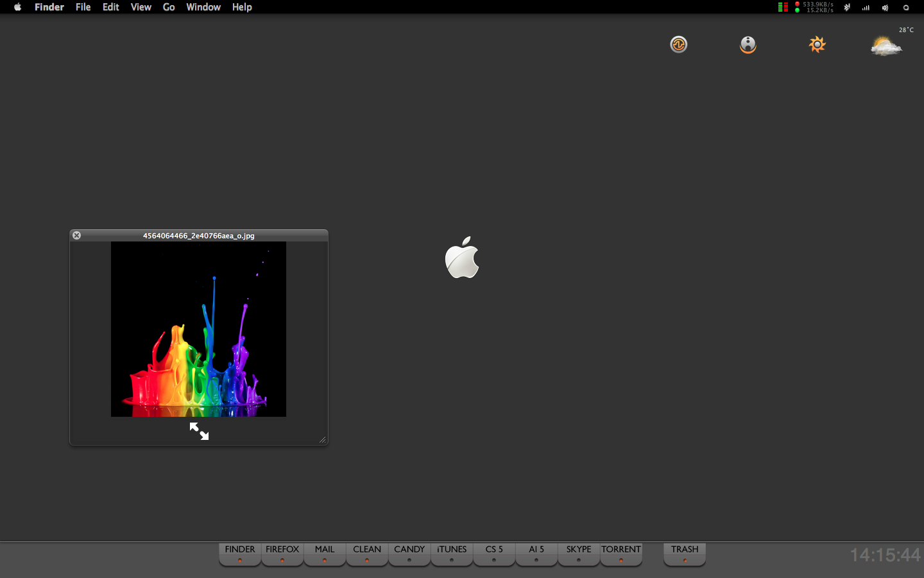Launch iTUNES from the dock
The height and width of the screenshot is (578, 924).
point(452,554)
